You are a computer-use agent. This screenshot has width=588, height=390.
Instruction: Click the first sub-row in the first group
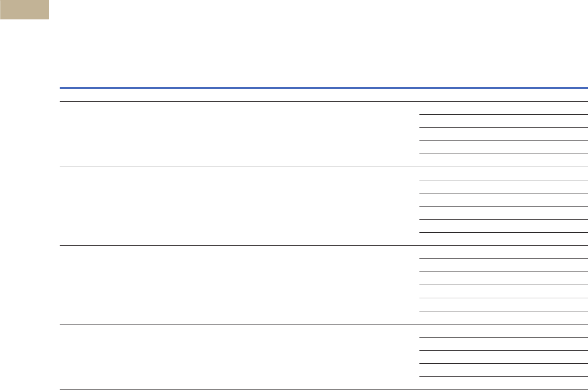503,108
